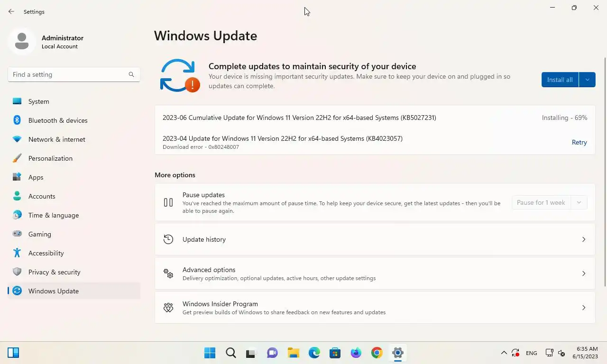The image size is (607, 364).
Task: Click the Install all button
Action: 560,80
